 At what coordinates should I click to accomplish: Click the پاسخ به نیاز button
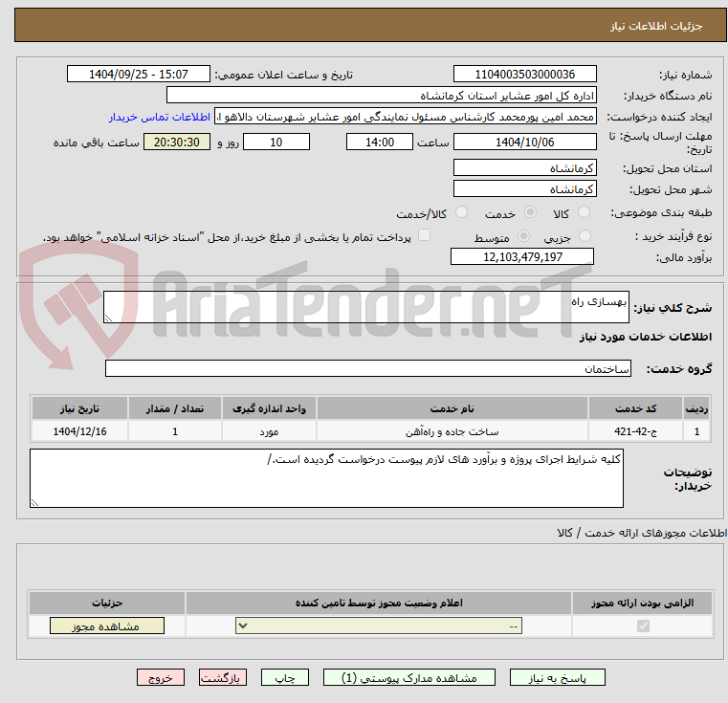click(557, 677)
